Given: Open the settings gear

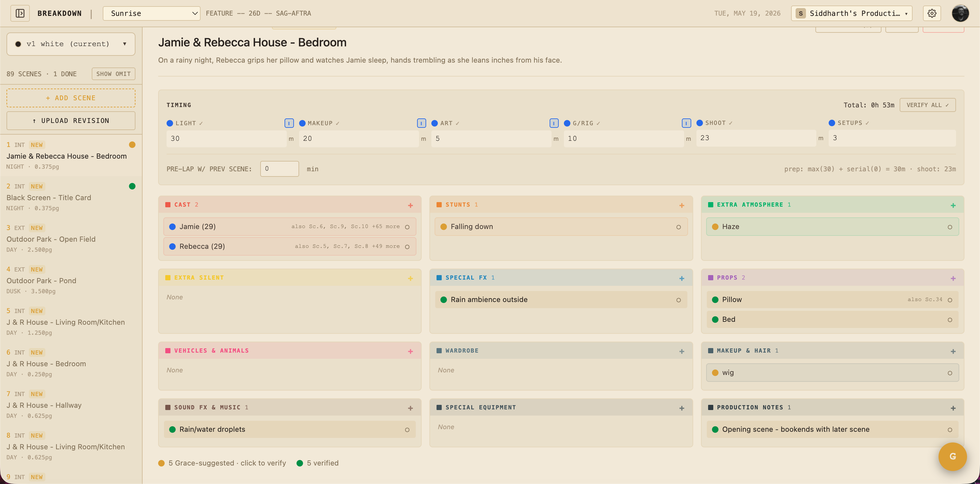Looking at the screenshot, I should (x=932, y=13).
